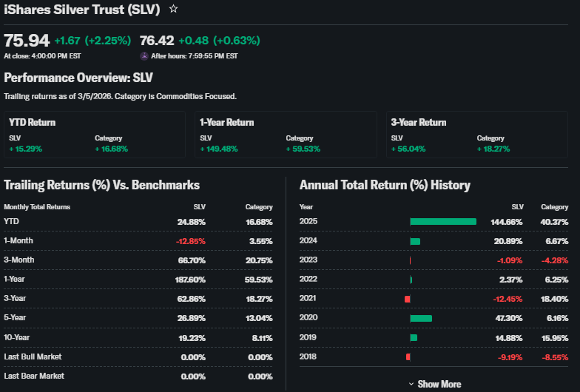This screenshot has height=392, width=580.
Task: Click the green 2024 return bar
Action: [x=415, y=241]
